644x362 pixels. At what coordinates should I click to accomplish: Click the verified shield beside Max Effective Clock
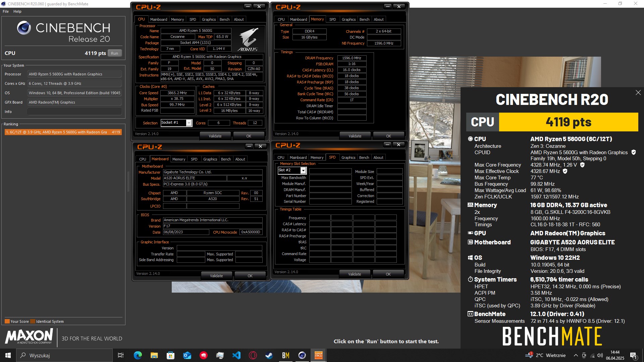point(565,171)
